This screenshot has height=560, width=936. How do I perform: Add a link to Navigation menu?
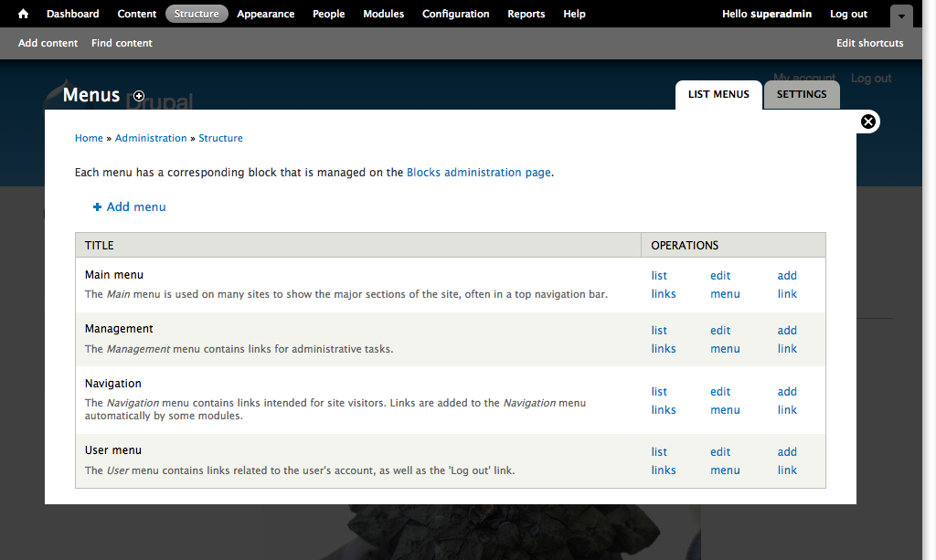tap(787, 400)
